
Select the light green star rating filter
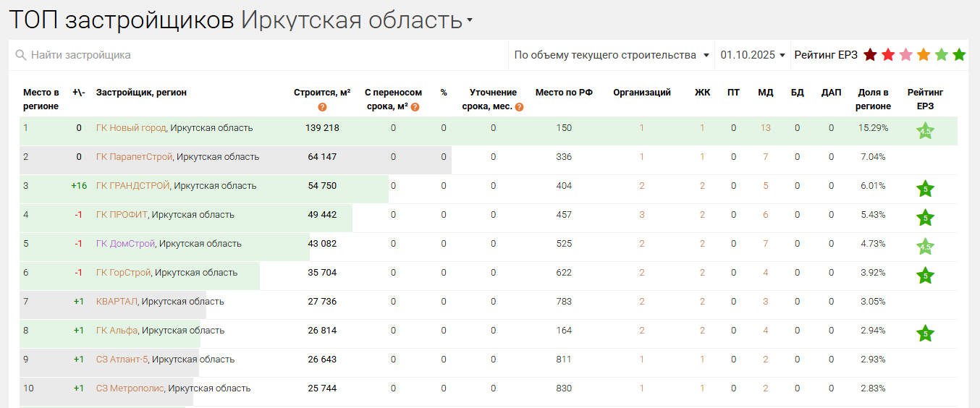point(941,55)
